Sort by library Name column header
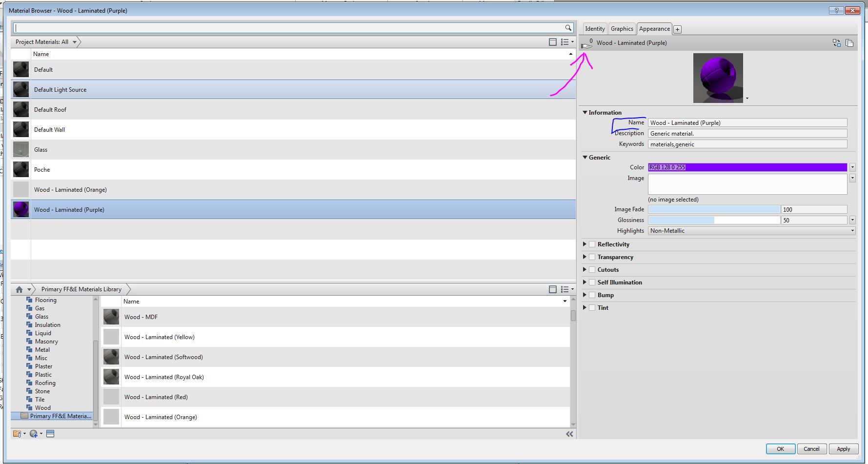This screenshot has width=868, height=464. (345, 302)
